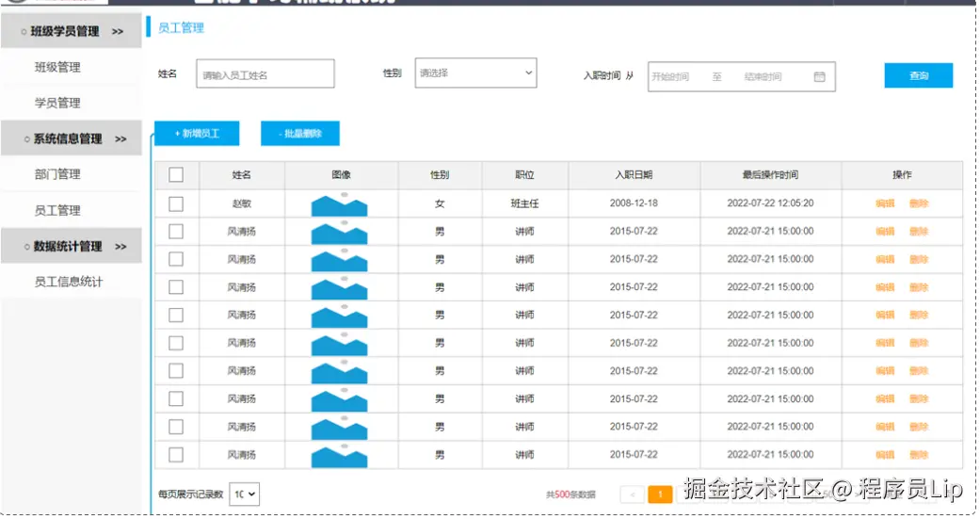Click the 入职日期 column header
Image resolution: width=980 pixels, height=519 pixels.
point(634,174)
